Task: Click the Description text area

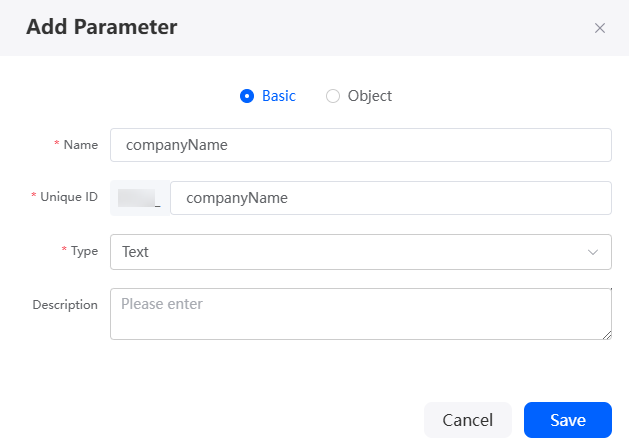Action: coord(361,314)
